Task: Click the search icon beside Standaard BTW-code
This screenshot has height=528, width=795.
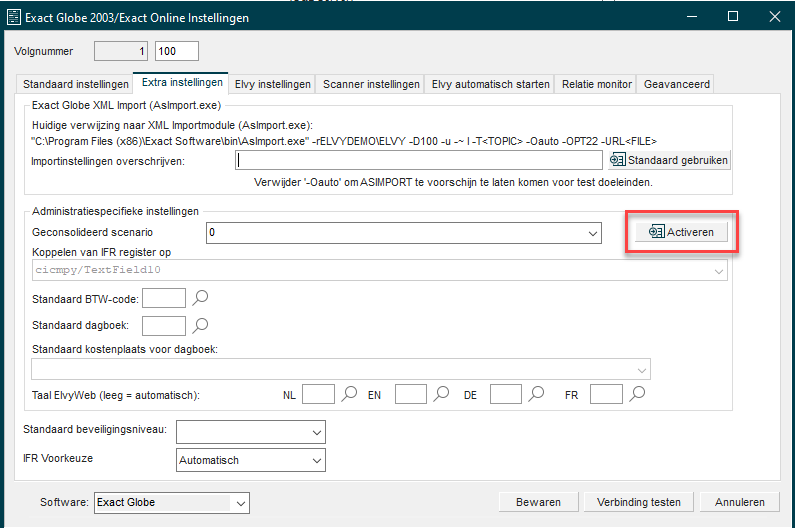Action: 200,298
